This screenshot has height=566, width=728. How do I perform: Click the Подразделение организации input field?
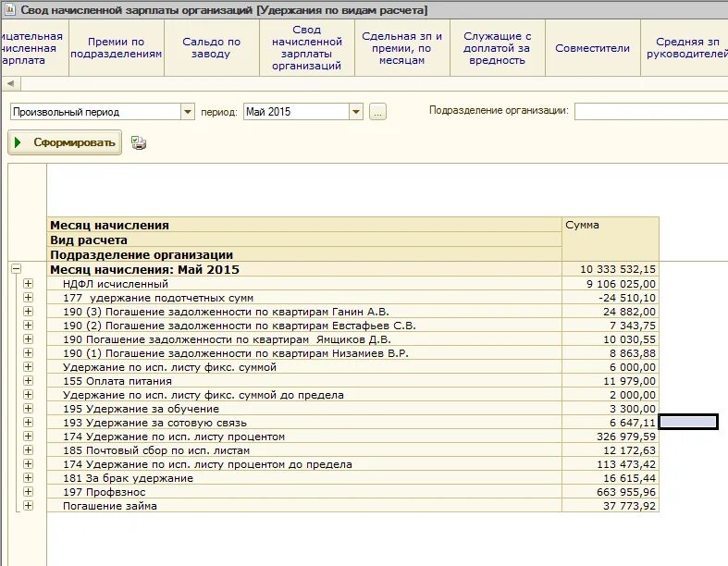pos(651,111)
